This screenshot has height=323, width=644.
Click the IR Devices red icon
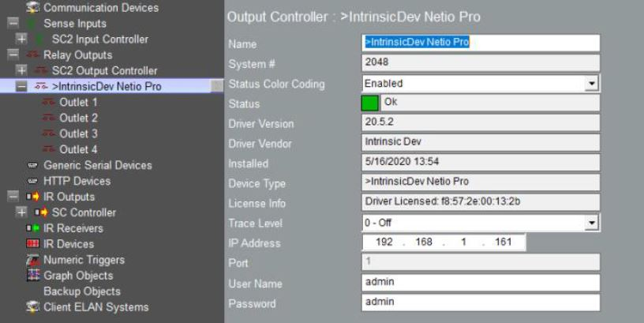[x=32, y=244]
